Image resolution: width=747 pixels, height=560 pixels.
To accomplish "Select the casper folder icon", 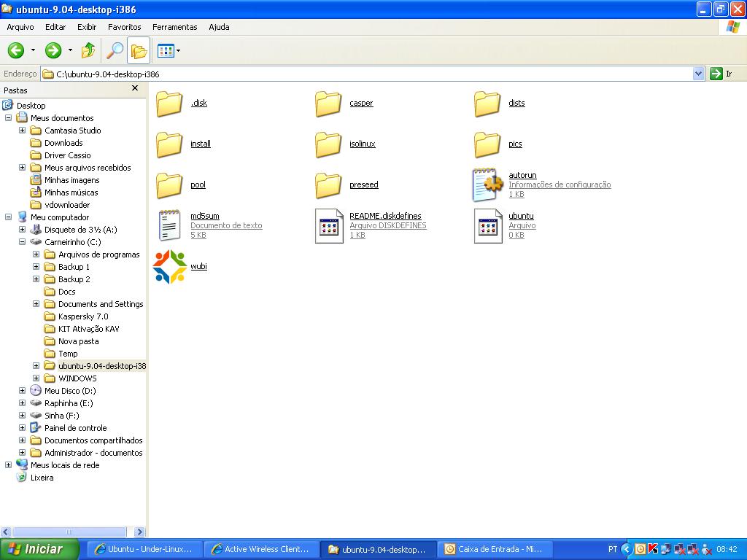I will pos(328,104).
